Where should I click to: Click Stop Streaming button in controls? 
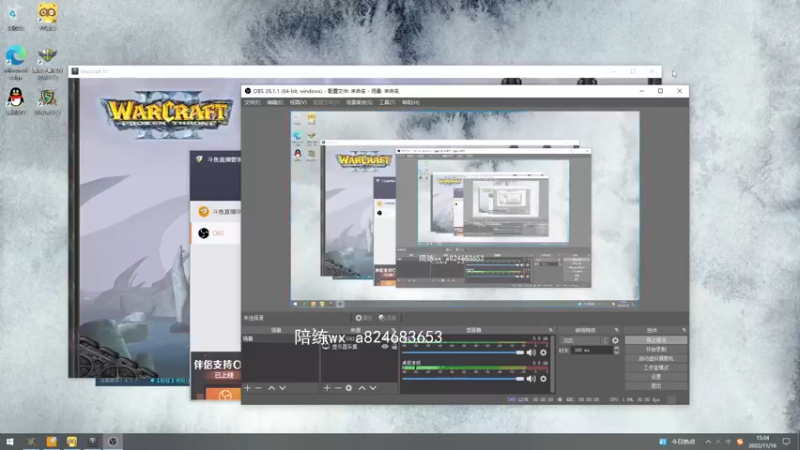coord(656,340)
